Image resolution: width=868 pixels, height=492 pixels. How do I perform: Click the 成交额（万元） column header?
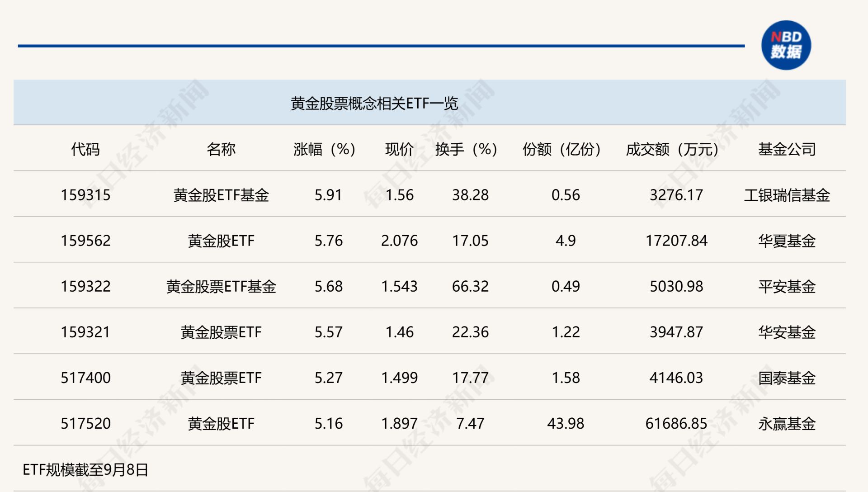672,149
